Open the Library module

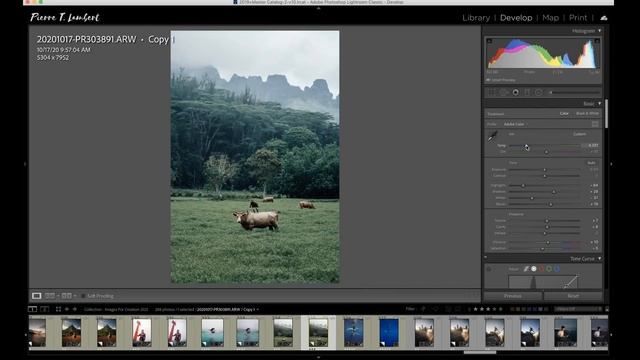click(x=476, y=18)
